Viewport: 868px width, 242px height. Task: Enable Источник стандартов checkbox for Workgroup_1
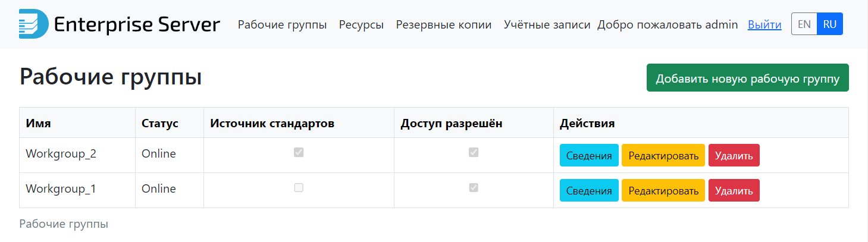pyautogui.click(x=299, y=188)
